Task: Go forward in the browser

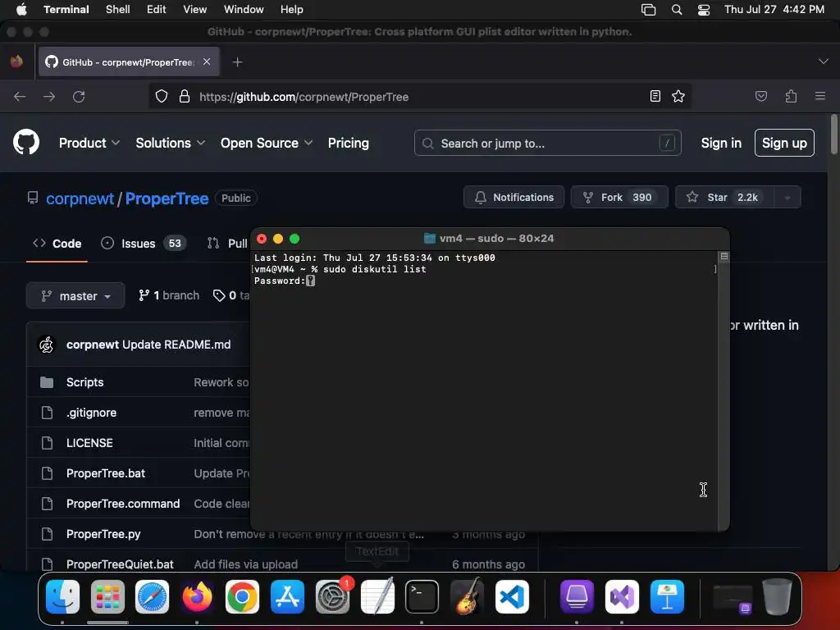Action: (x=48, y=97)
